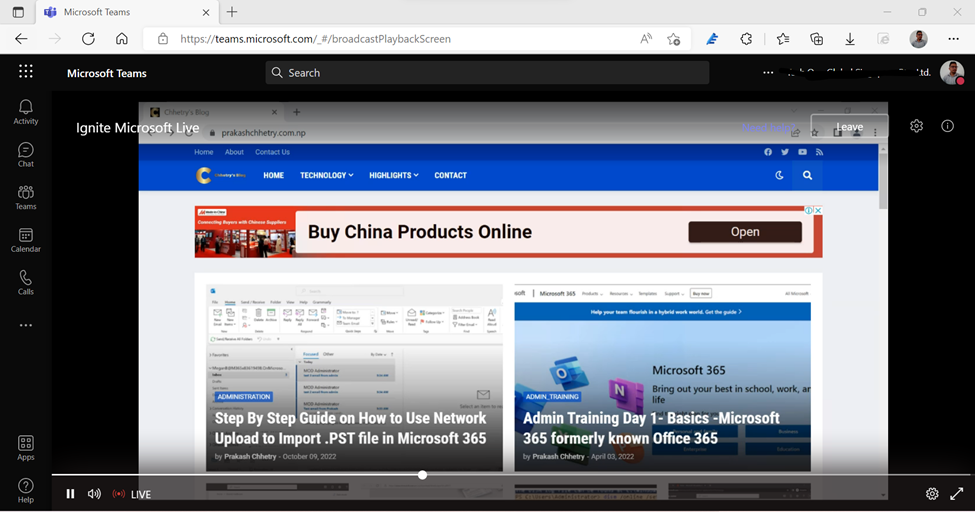Click the browser address bar URL
The image size is (975, 512).
tap(315, 39)
